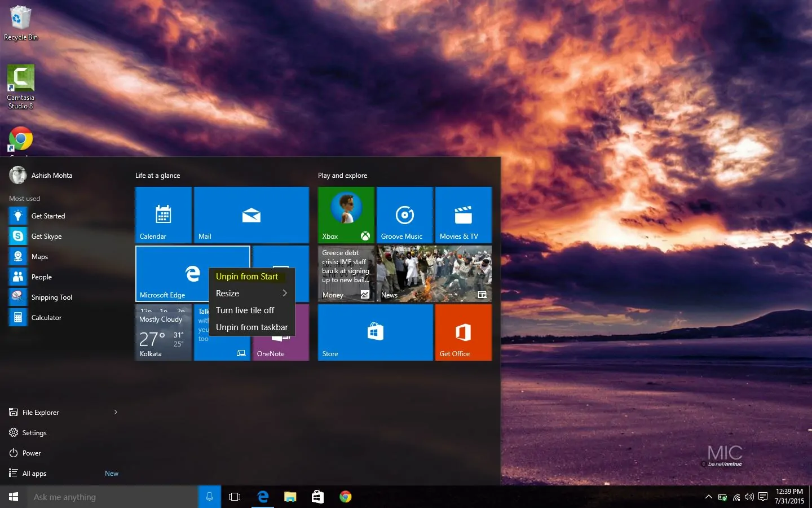Image resolution: width=812 pixels, height=508 pixels.
Task: Open Get Started from Most used
Action: [x=65, y=216]
